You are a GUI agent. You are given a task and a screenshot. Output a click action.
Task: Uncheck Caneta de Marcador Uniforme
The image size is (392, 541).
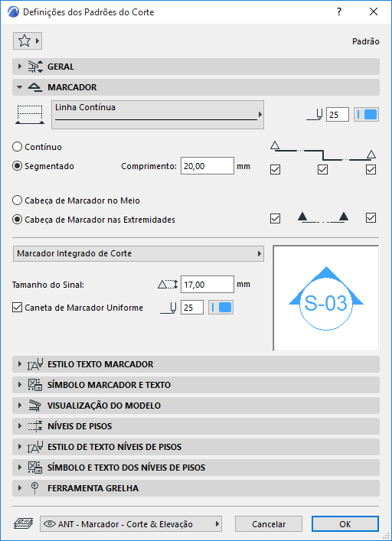point(17,308)
